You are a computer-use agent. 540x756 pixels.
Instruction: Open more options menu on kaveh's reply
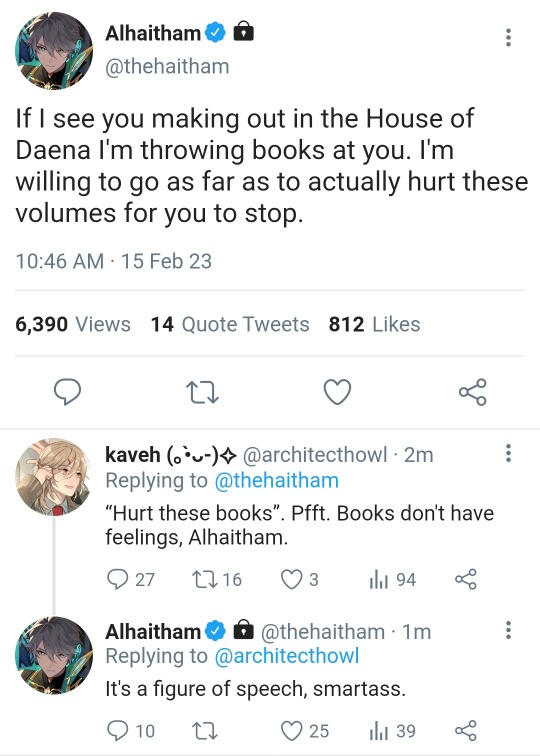pyautogui.click(x=508, y=453)
